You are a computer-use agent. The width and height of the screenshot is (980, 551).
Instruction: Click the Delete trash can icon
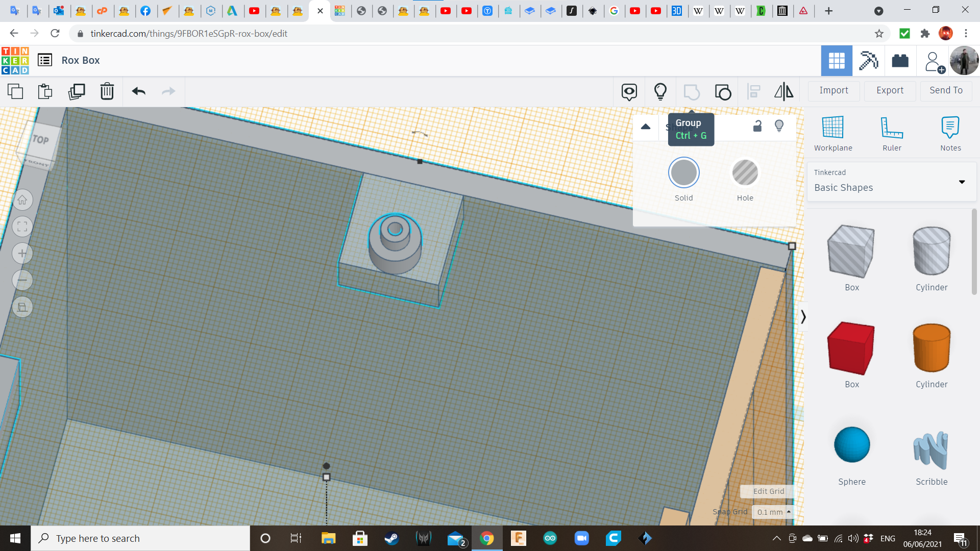pyautogui.click(x=107, y=92)
